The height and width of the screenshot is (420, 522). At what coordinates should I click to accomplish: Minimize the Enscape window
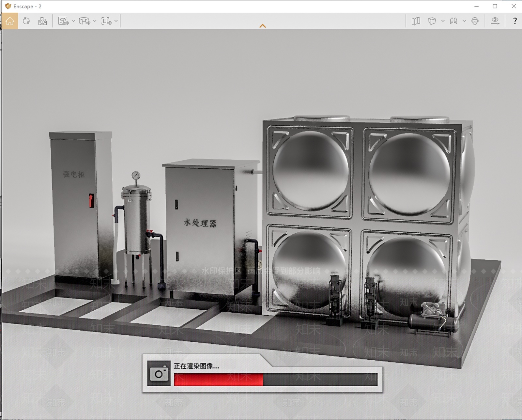click(x=477, y=6)
